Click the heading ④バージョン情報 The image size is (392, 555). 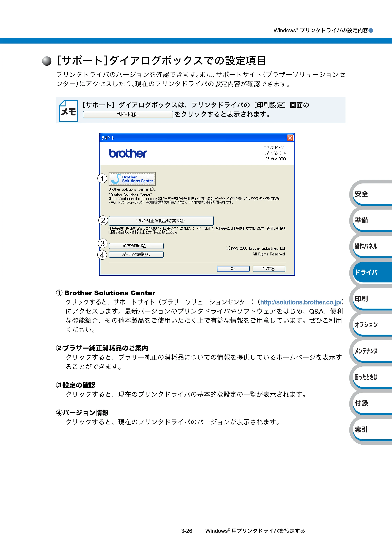pos(82,413)
